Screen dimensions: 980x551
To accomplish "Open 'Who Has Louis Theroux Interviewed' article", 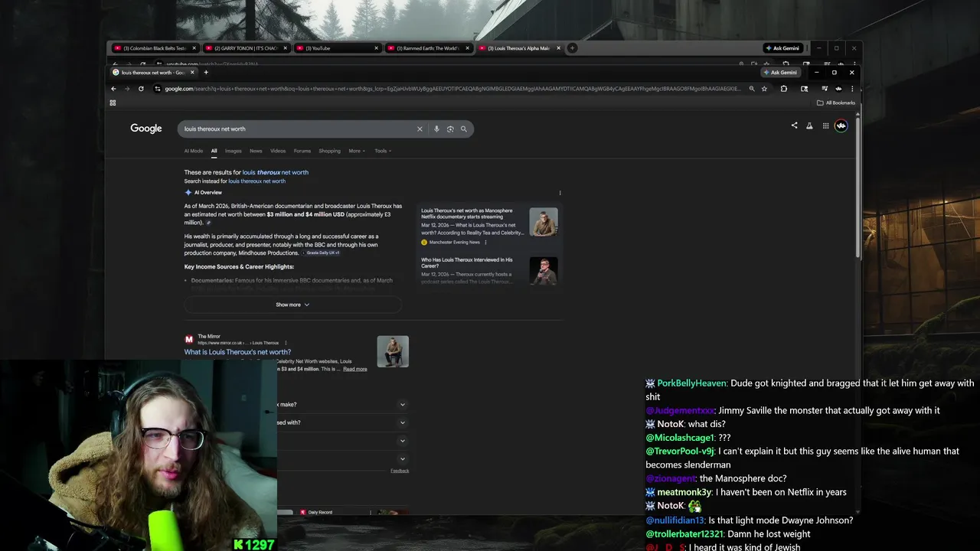I will [467, 262].
